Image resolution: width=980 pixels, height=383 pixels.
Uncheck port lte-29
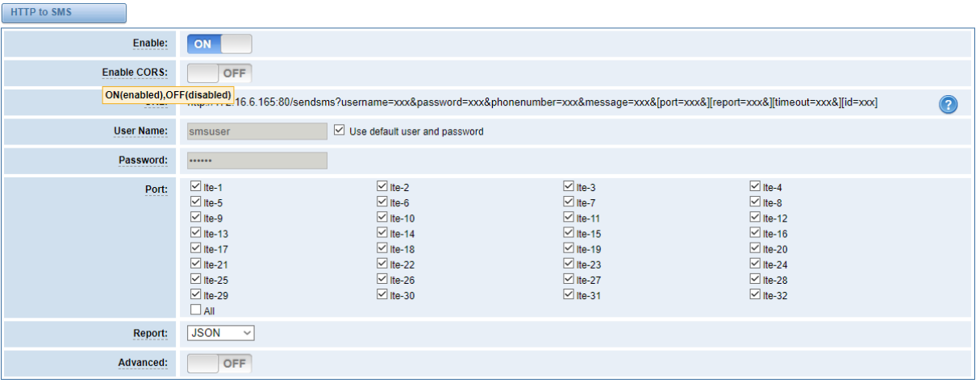196,293
